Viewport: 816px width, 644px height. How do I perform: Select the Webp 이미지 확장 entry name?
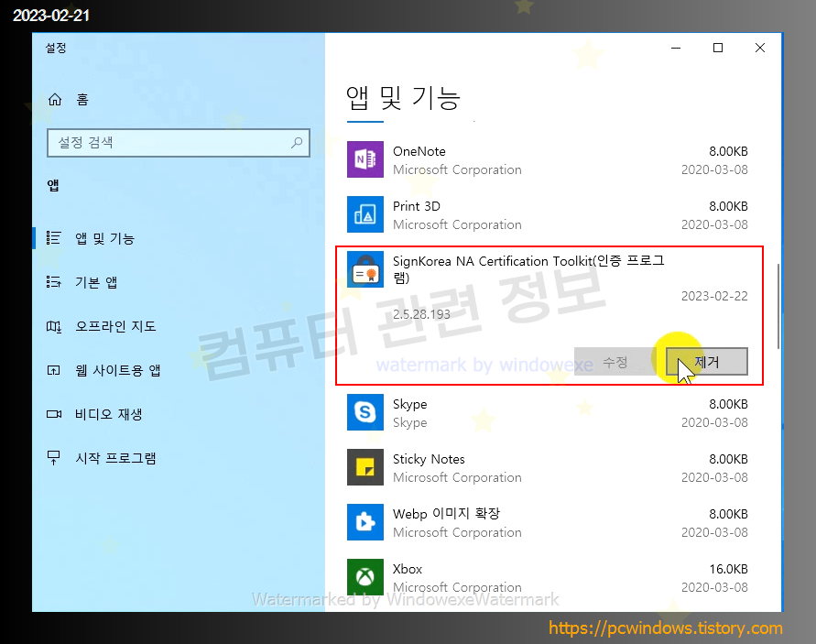[x=446, y=514]
